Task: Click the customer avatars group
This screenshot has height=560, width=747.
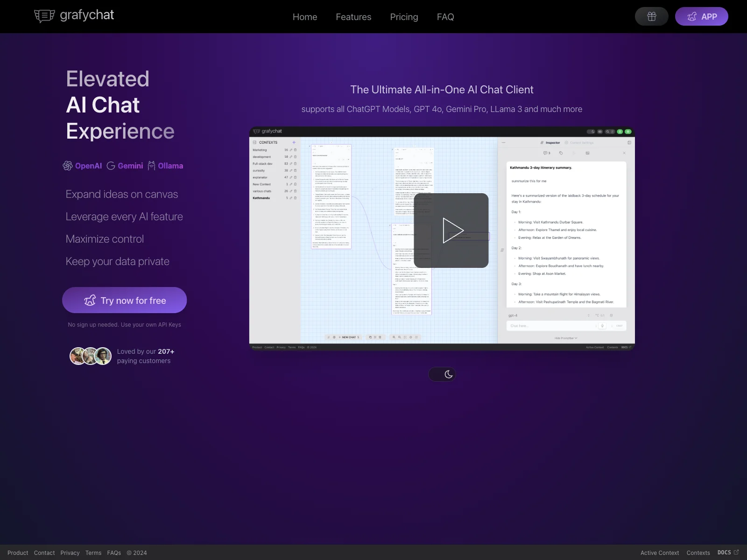Action: [x=91, y=356]
